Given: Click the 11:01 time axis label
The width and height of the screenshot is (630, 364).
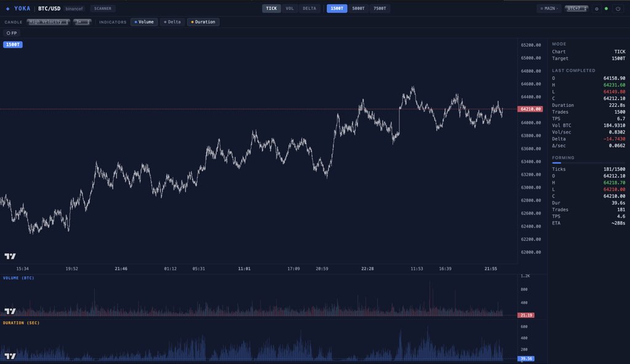Looking at the screenshot, I should pos(244,269).
